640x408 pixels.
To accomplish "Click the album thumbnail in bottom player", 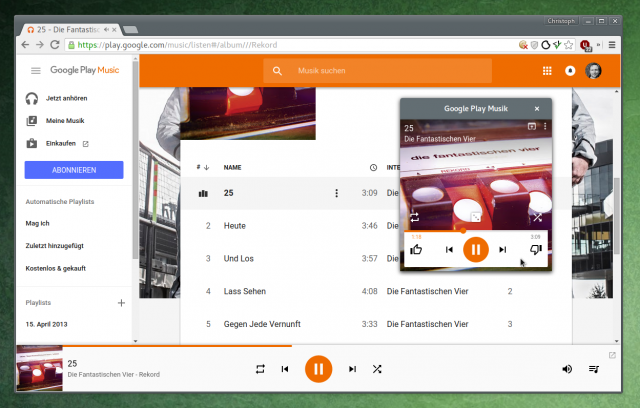I will point(39,368).
